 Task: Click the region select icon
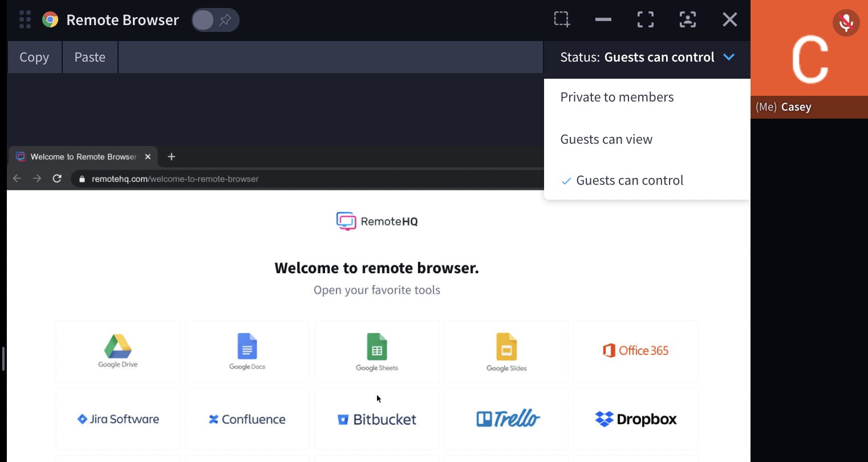(x=562, y=19)
